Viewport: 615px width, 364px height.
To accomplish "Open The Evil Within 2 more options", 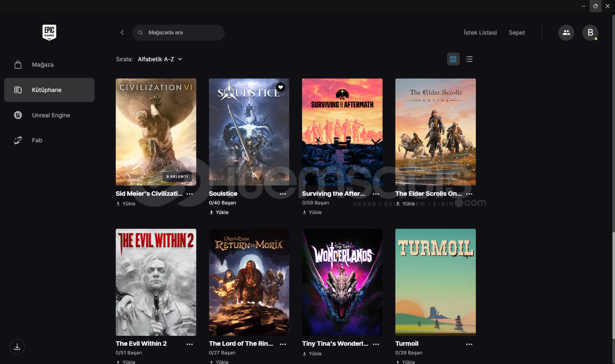I will (x=190, y=344).
